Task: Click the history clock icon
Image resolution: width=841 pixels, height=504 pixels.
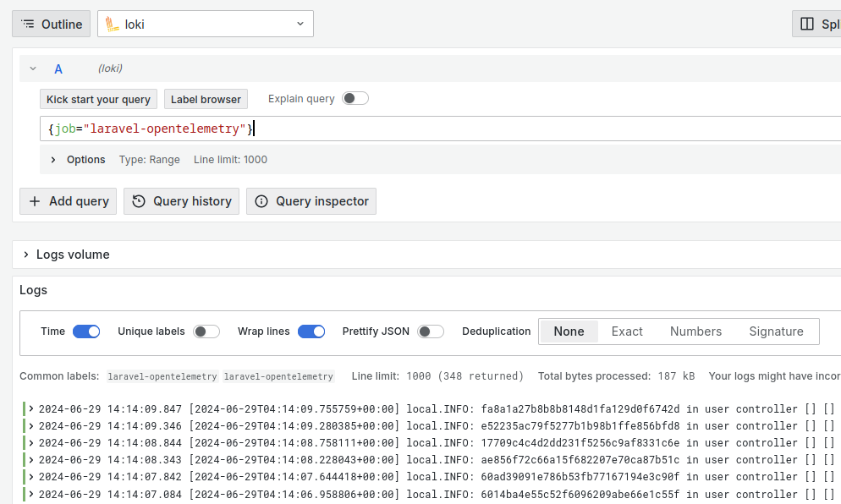Action: [x=139, y=201]
